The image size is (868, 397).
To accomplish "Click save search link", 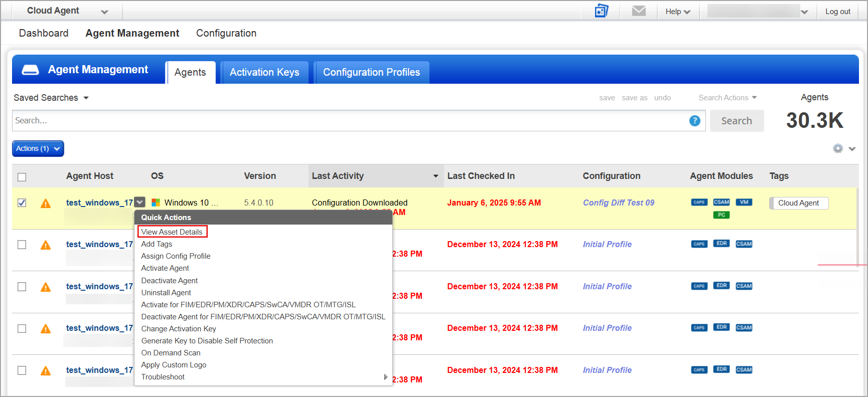I will (607, 98).
